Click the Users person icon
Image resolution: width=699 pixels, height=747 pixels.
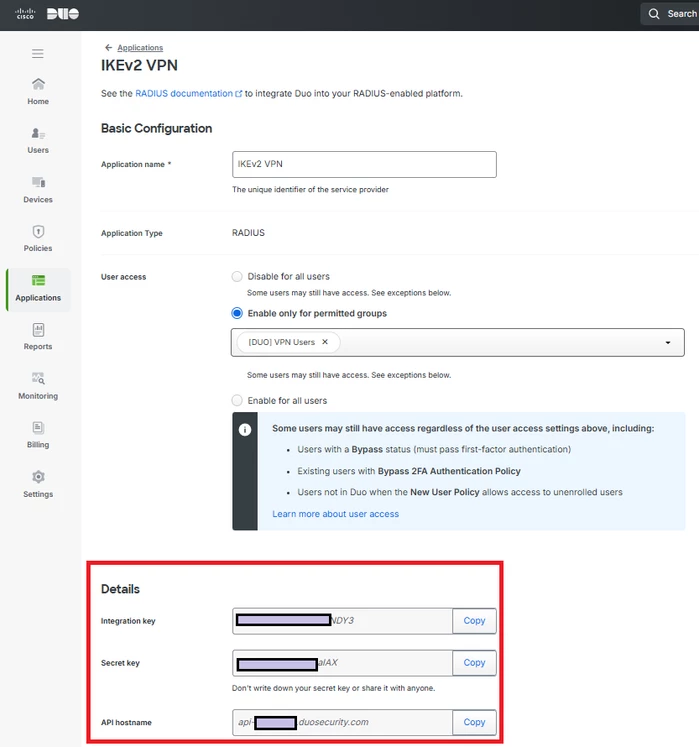click(x=38, y=133)
